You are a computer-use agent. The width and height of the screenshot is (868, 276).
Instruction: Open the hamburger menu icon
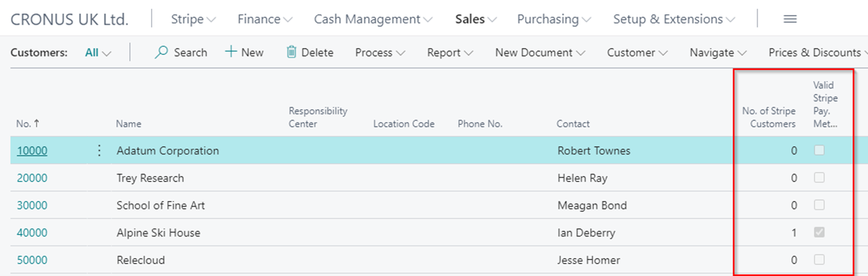pos(790,20)
